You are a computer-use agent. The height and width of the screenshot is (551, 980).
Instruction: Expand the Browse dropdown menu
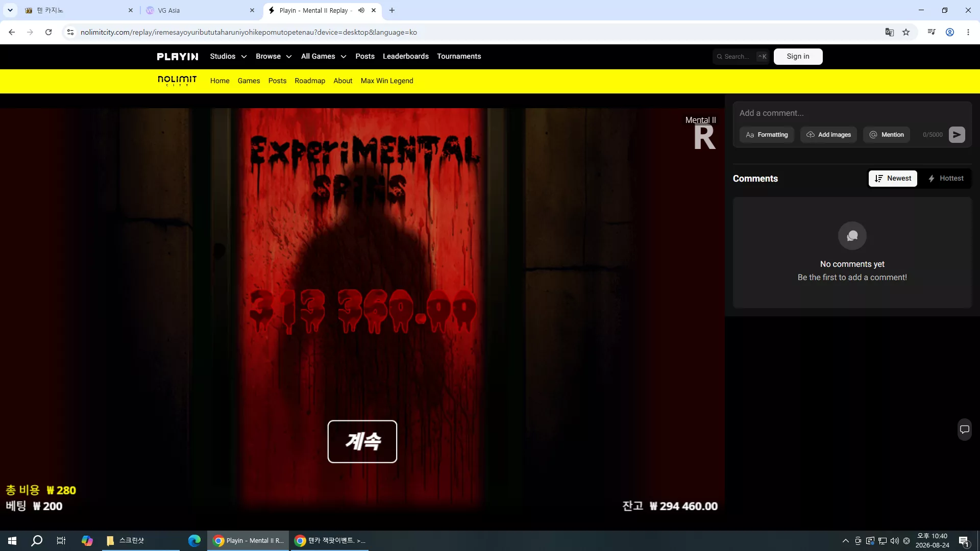click(x=274, y=57)
